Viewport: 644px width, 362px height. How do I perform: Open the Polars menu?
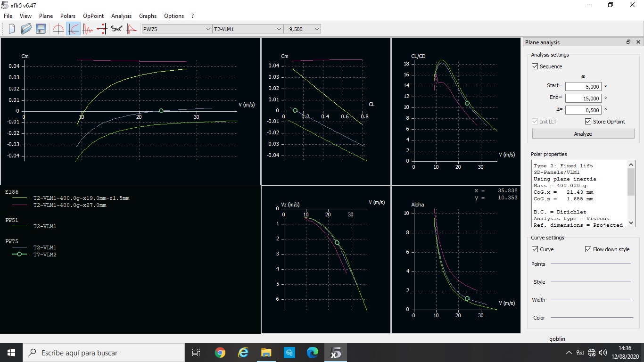[68, 16]
